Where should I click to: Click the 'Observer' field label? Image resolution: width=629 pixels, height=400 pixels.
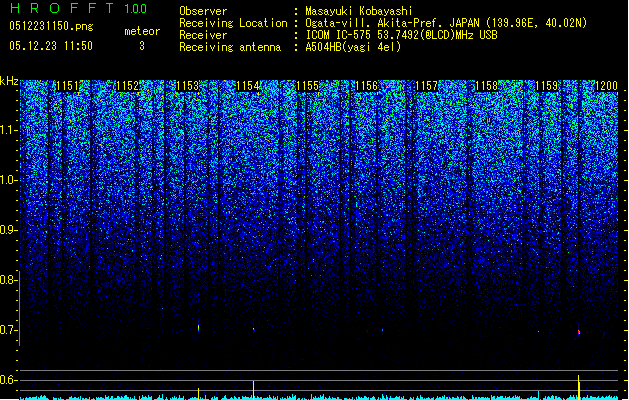(203, 11)
